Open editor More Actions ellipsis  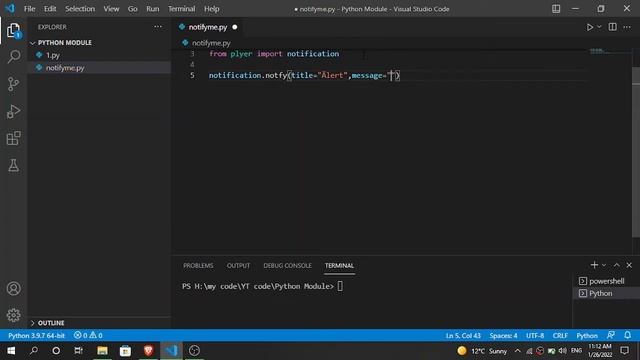pyautogui.click(x=627, y=27)
